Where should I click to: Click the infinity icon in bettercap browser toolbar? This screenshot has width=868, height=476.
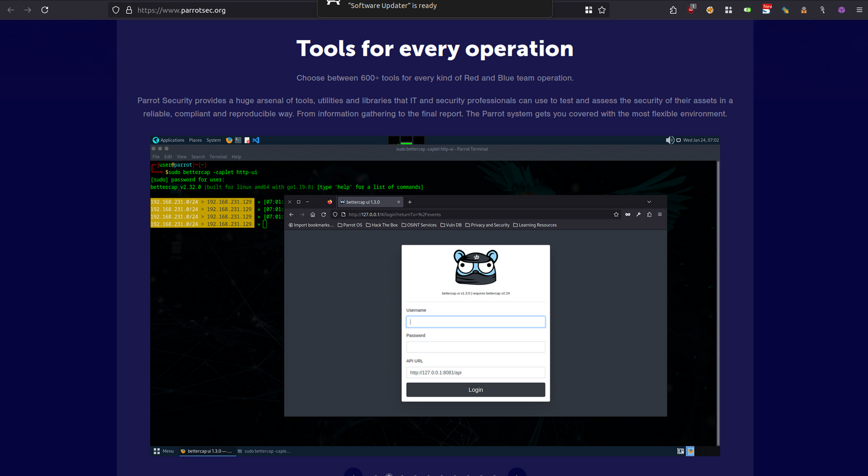(628, 215)
